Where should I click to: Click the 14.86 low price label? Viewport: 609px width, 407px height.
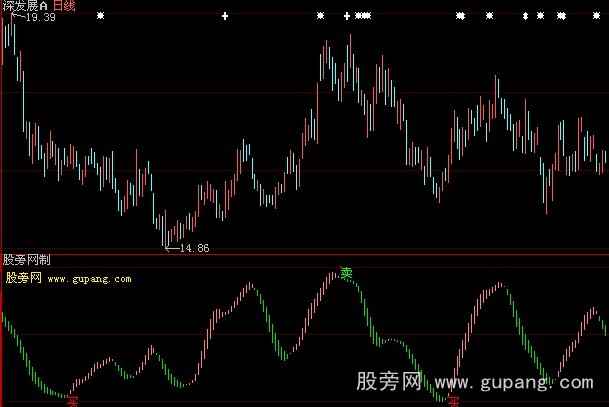(195, 248)
